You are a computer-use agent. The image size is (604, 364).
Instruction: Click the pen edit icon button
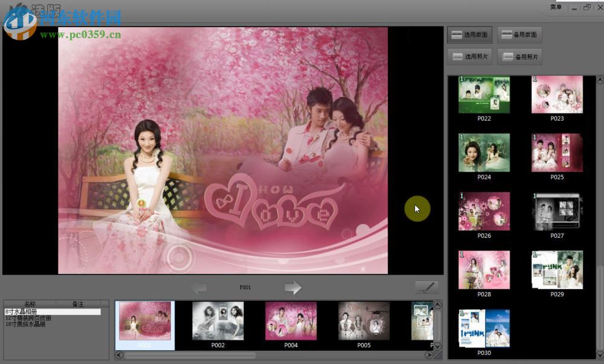pyautogui.click(x=427, y=287)
